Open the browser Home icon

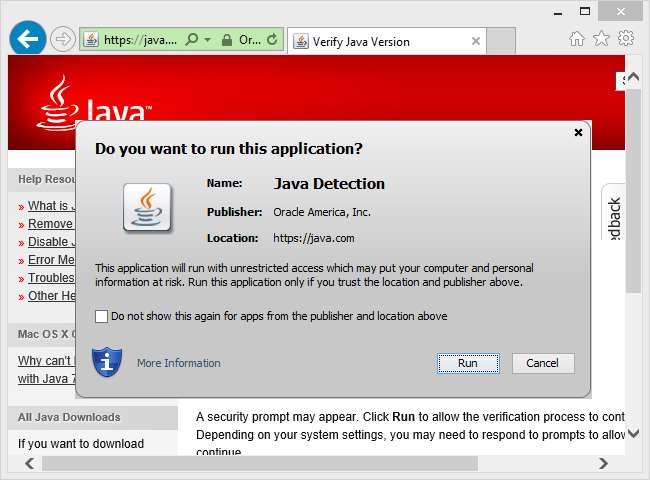coord(577,39)
